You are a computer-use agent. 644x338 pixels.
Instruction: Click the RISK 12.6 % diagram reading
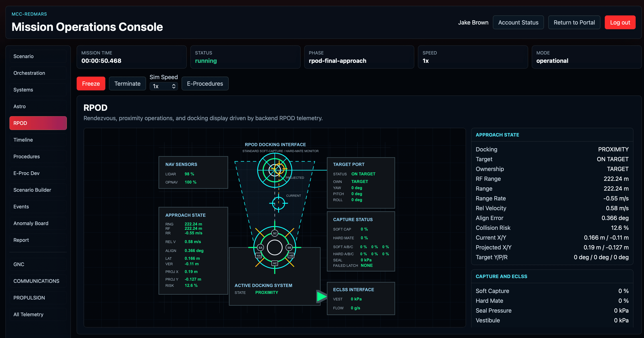(191, 286)
